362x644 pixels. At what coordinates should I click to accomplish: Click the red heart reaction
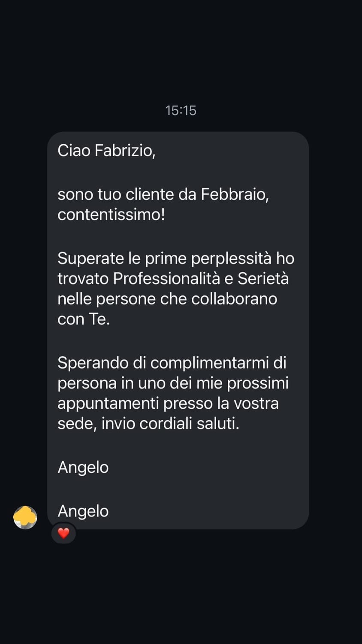pos(63,533)
